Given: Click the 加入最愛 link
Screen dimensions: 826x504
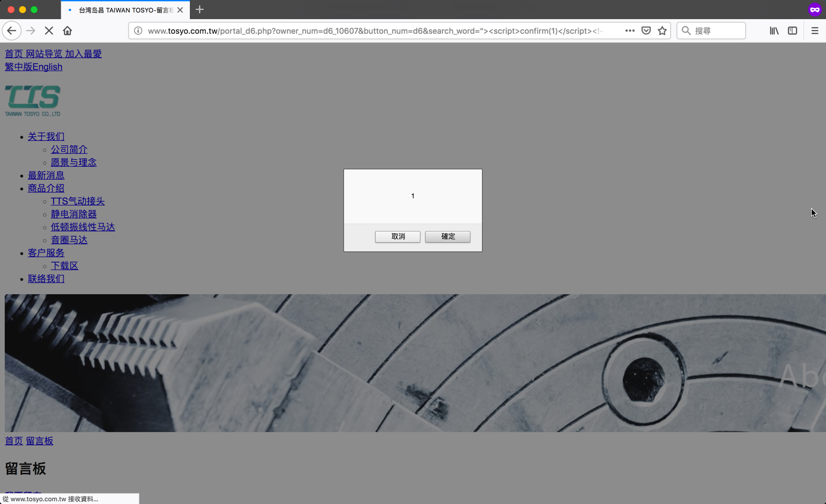Looking at the screenshot, I should click(x=83, y=53).
